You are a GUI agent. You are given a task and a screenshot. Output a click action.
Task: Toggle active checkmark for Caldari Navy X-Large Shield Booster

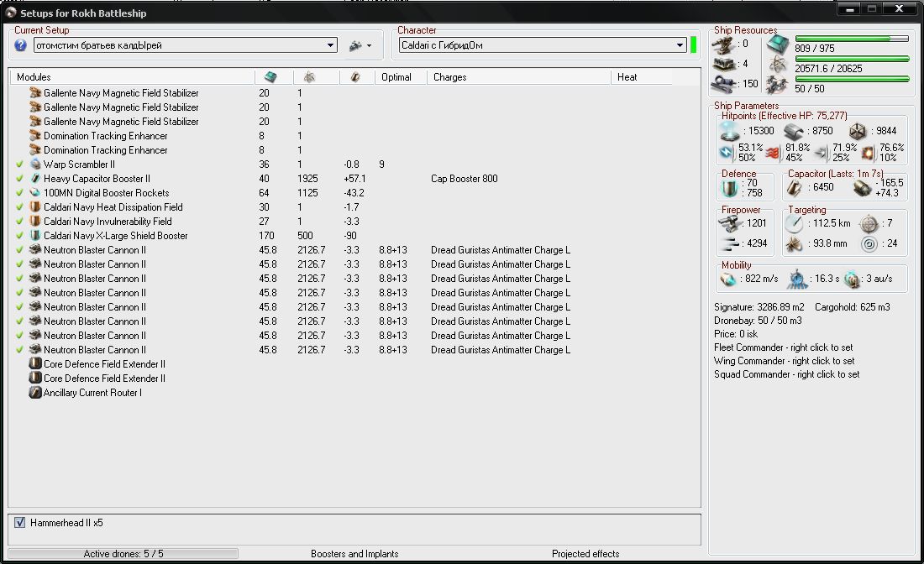[x=19, y=236]
